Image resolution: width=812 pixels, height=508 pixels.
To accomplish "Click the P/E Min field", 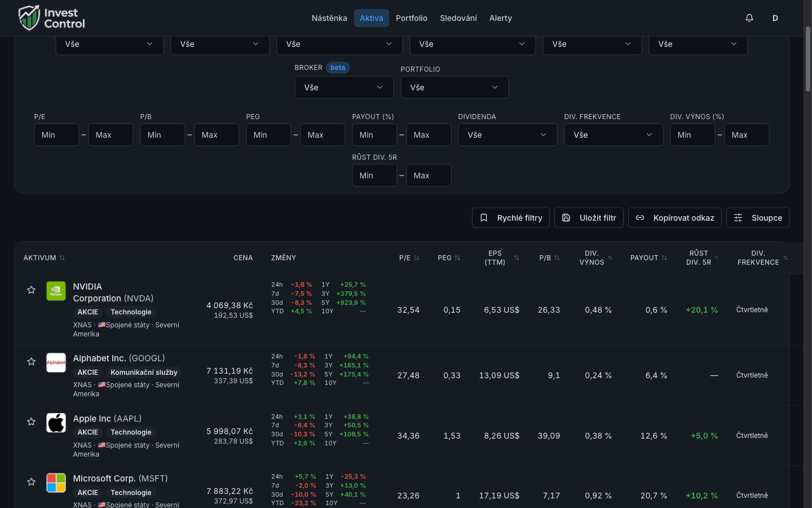I will pos(56,135).
